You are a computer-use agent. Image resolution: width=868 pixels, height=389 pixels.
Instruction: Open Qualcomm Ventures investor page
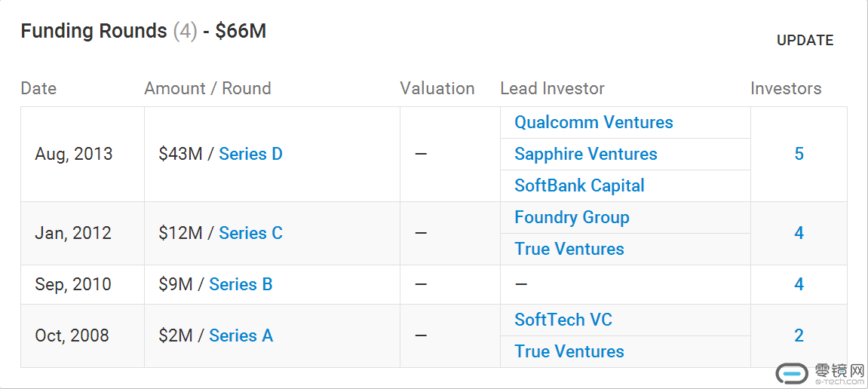click(593, 122)
